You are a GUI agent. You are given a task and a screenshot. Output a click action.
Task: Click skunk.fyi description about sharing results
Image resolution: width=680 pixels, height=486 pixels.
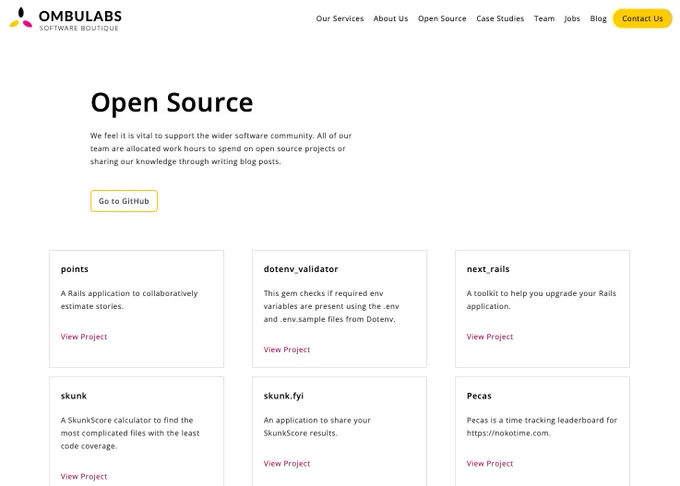[x=317, y=427]
